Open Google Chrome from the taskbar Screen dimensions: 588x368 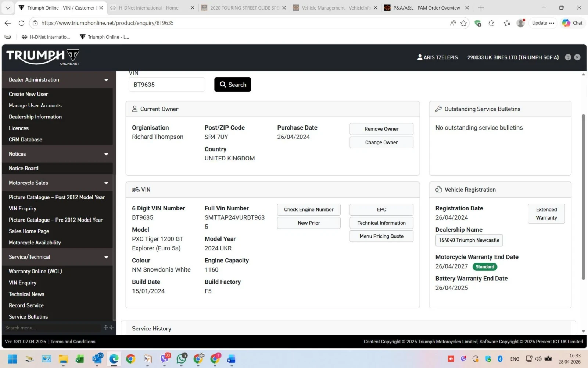click(x=130, y=359)
